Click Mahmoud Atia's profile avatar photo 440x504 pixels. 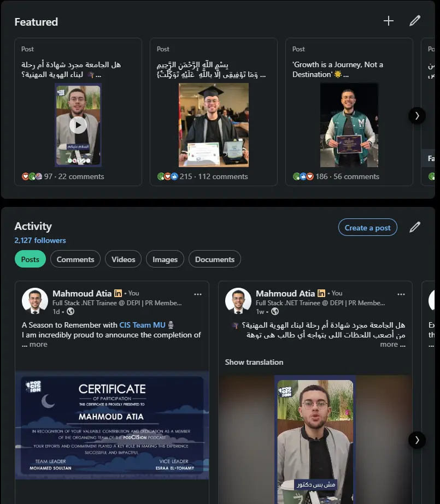pos(34,300)
